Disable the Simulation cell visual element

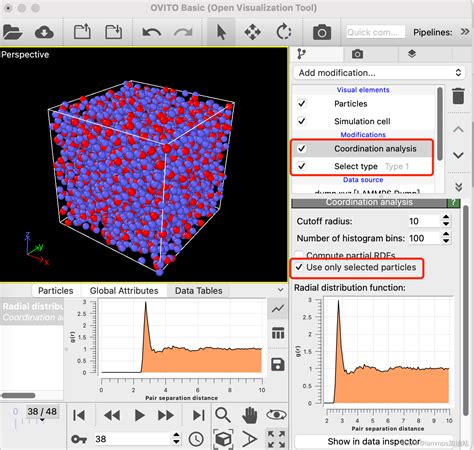(301, 121)
